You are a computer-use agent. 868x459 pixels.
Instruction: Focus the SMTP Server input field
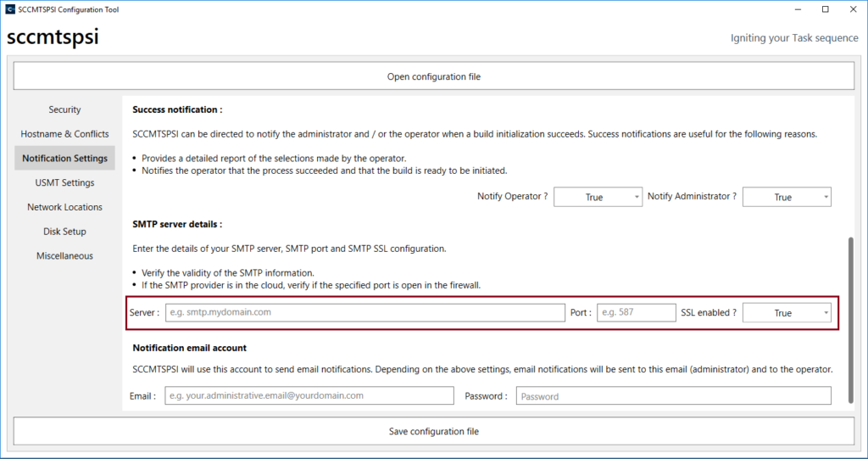click(364, 312)
